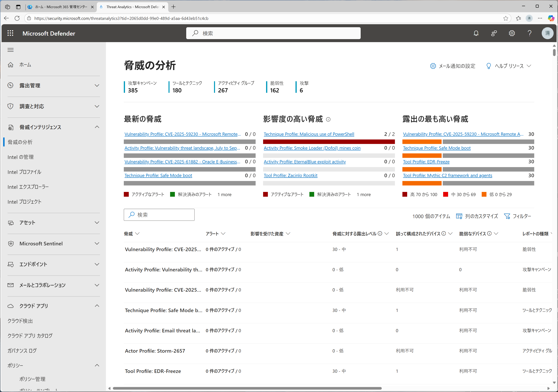Open the ヘルプ リソース dropdown
Screen dimensions: 558x392
(x=509, y=66)
